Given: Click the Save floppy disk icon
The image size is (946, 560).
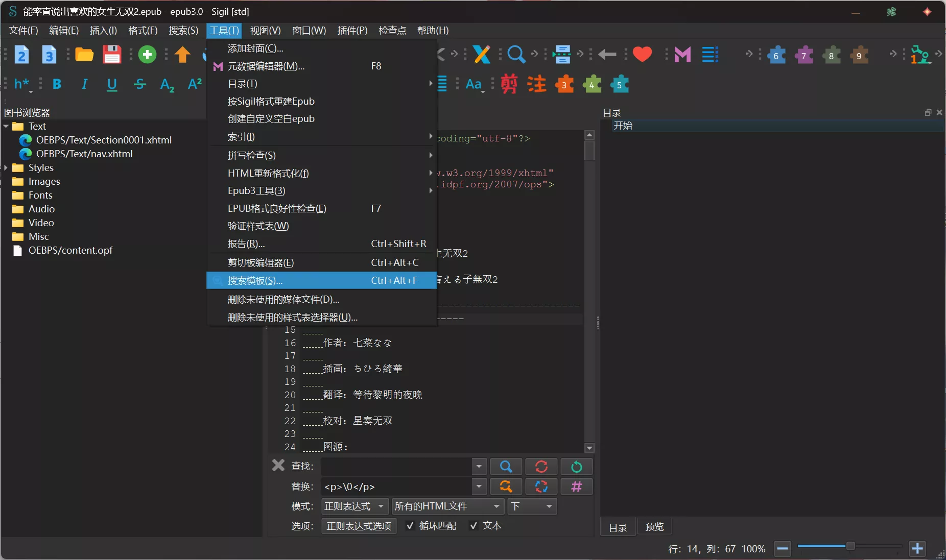Looking at the screenshot, I should [112, 55].
